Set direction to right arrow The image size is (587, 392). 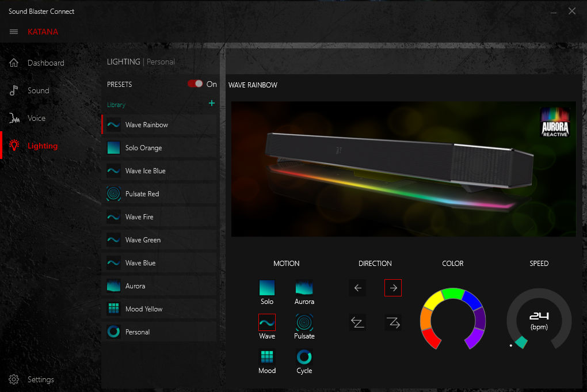pos(393,288)
